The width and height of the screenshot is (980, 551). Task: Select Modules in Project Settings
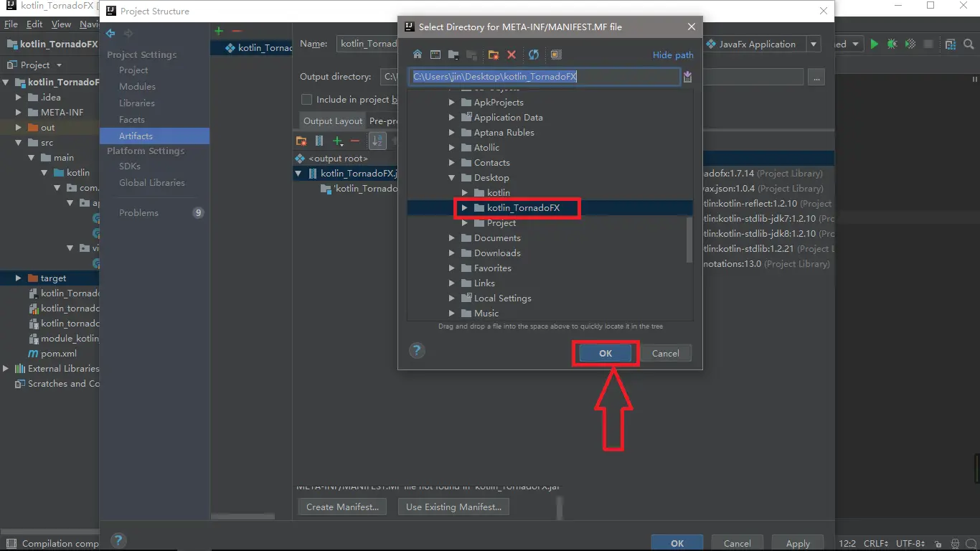tap(137, 87)
